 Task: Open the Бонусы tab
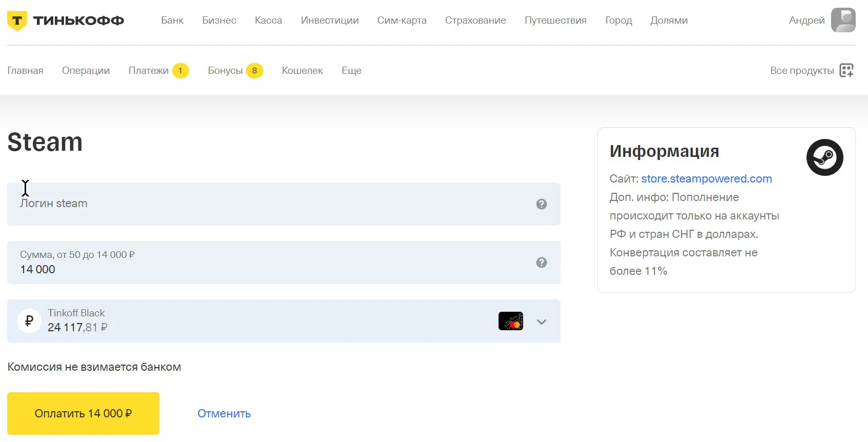tap(225, 71)
